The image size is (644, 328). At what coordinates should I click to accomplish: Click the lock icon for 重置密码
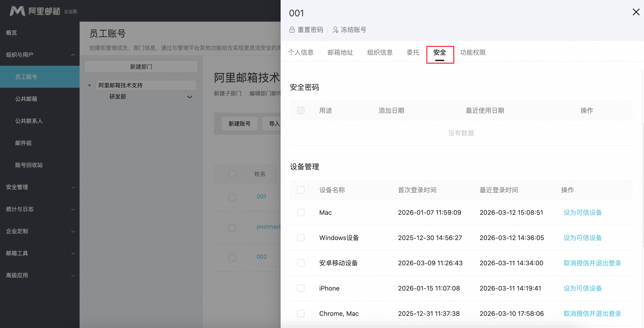pyautogui.click(x=292, y=30)
